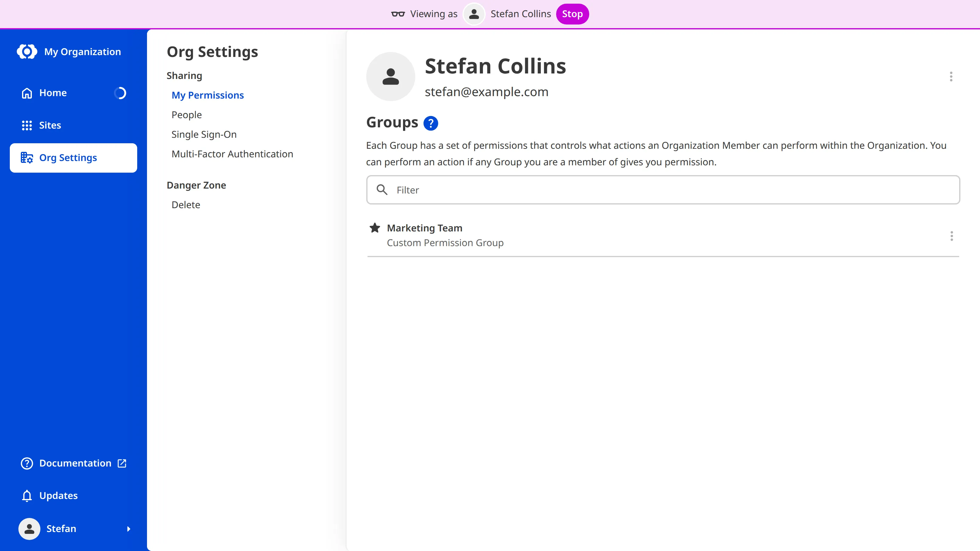Click the Filter groups input field
The image size is (980, 551).
point(663,190)
